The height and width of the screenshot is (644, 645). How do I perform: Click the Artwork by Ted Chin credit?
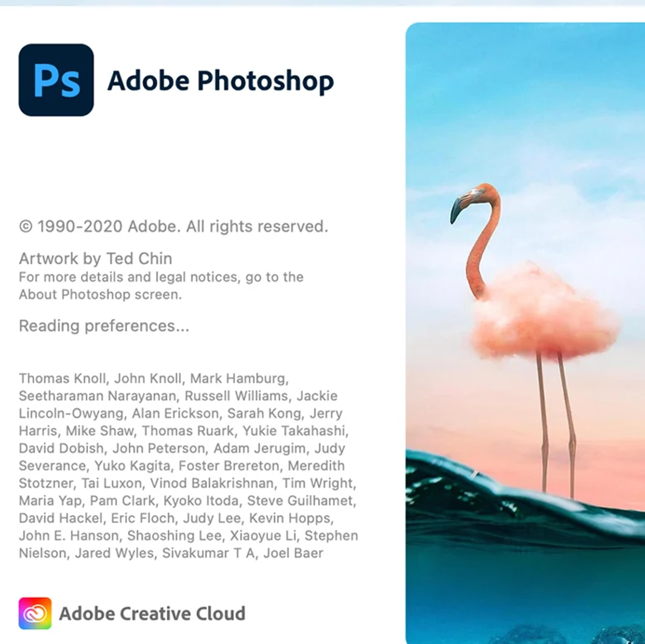pyautogui.click(x=95, y=259)
